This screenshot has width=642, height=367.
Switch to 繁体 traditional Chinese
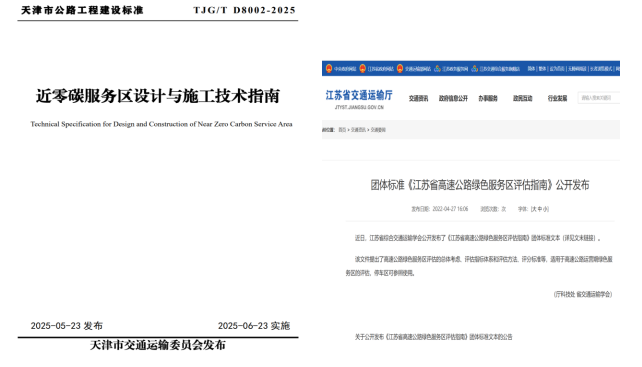pos(542,69)
